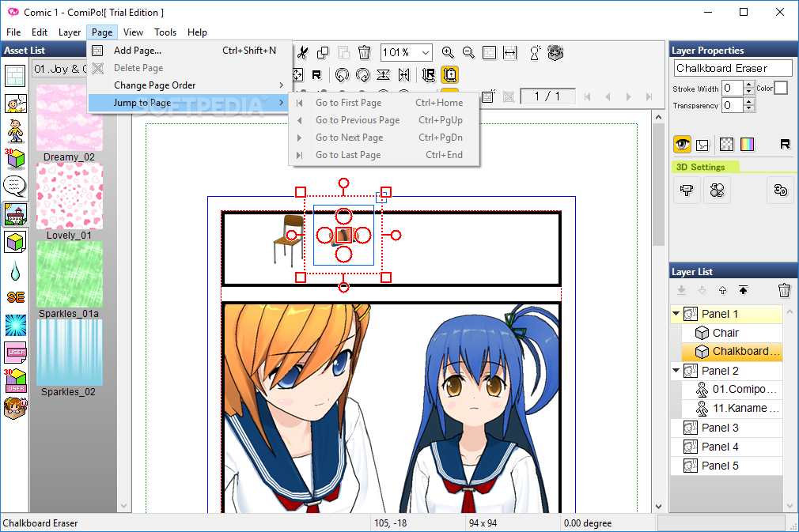This screenshot has height=532, width=799.
Task: Collapse the Panel 1 layer group
Action: 676,314
